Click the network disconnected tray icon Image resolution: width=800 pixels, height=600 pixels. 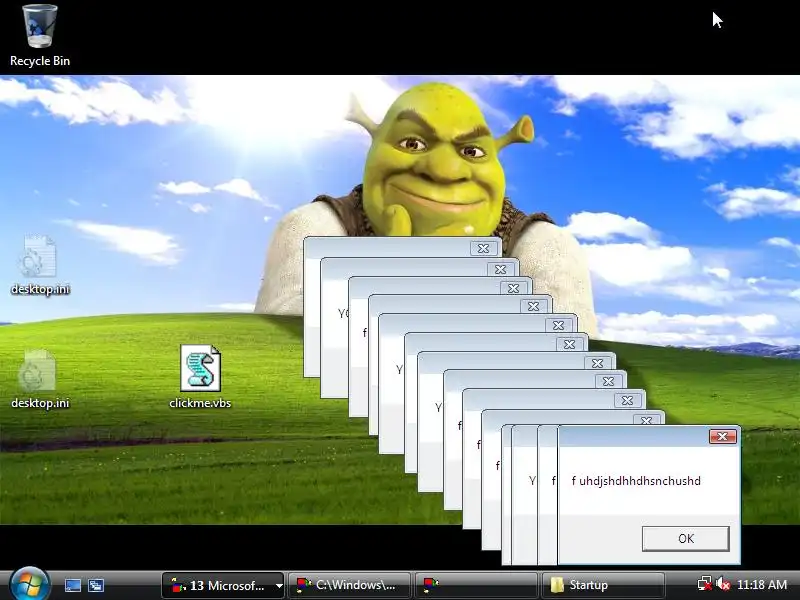click(x=705, y=584)
